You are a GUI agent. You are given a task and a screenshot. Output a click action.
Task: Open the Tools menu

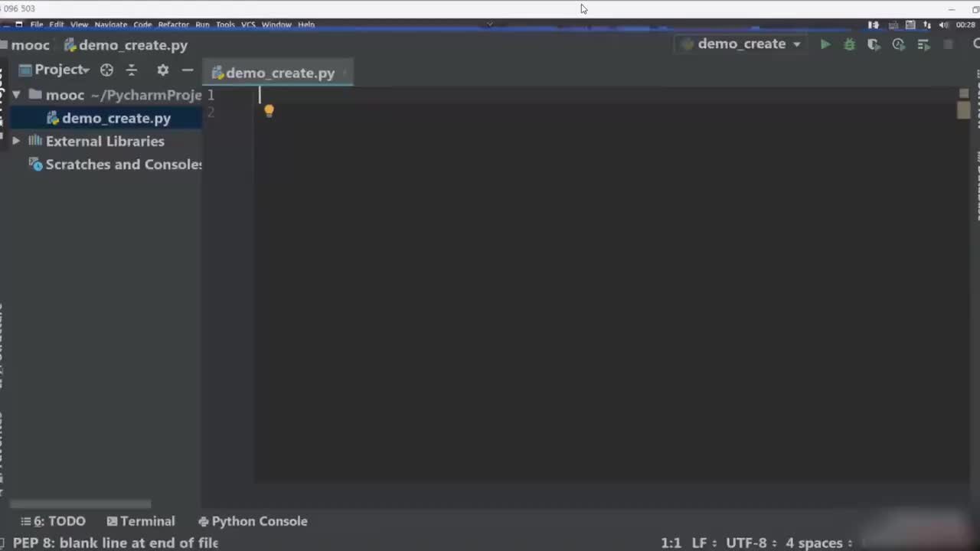coord(225,24)
